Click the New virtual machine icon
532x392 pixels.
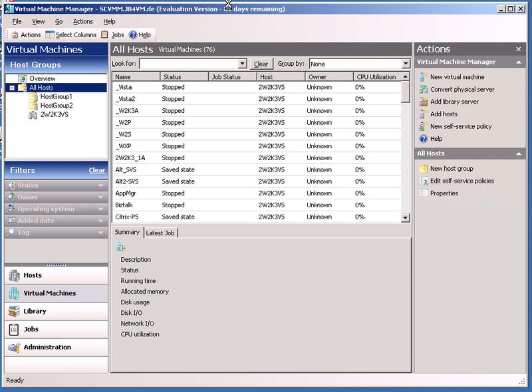(x=423, y=77)
